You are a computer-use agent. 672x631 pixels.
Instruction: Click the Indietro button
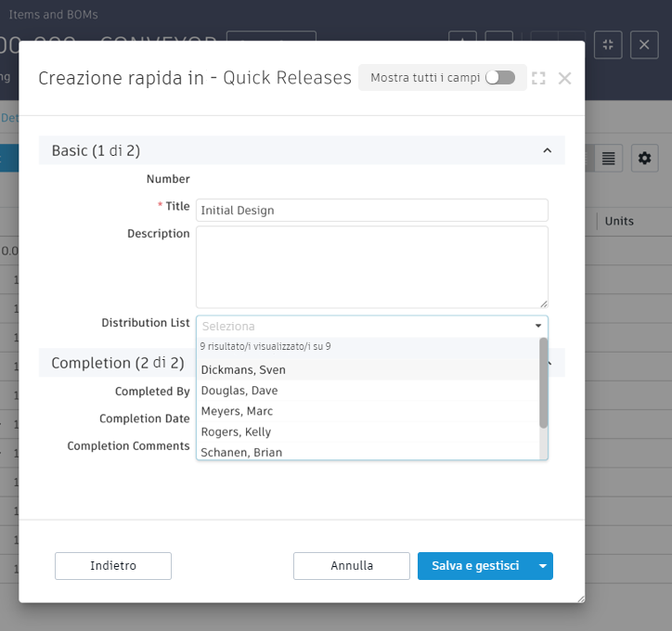113,565
